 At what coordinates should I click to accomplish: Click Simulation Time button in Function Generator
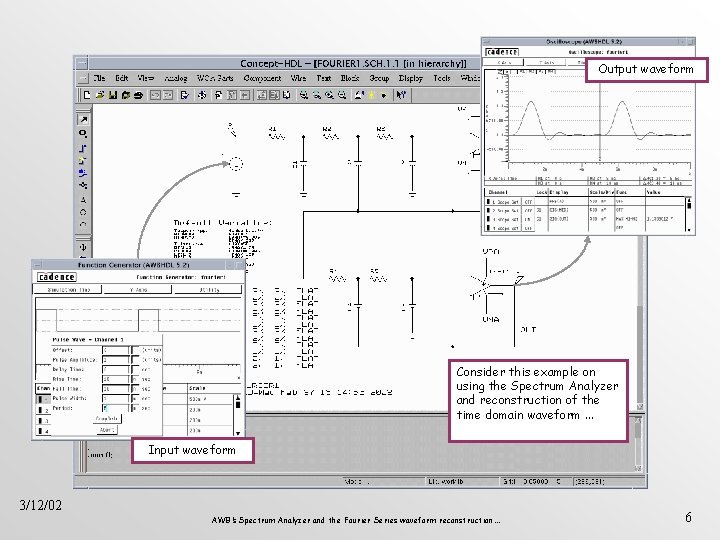click(x=68, y=290)
